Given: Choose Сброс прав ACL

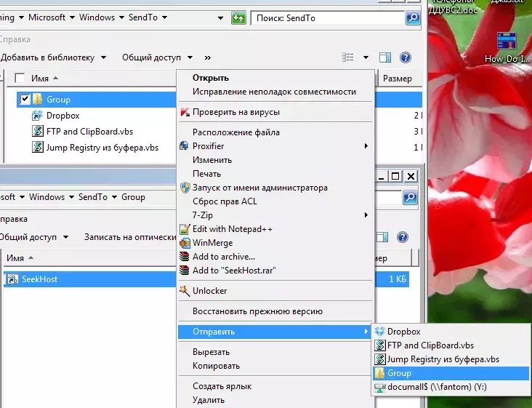Looking at the screenshot, I should [225, 201].
